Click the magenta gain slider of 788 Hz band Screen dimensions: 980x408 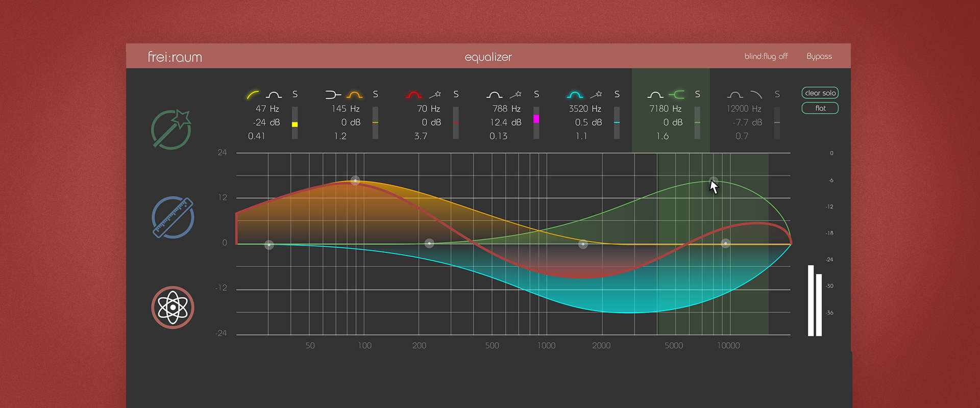[x=536, y=123]
